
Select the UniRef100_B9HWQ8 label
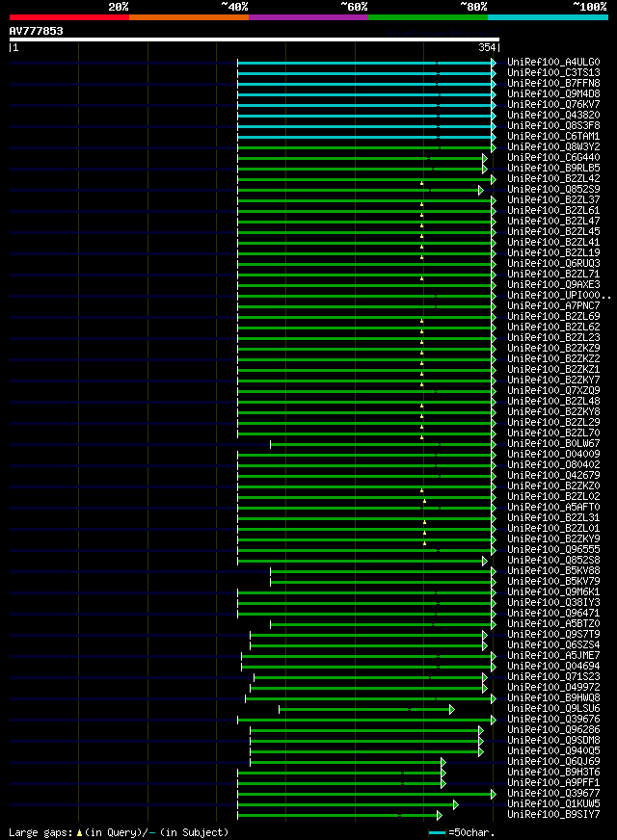(553, 698)
